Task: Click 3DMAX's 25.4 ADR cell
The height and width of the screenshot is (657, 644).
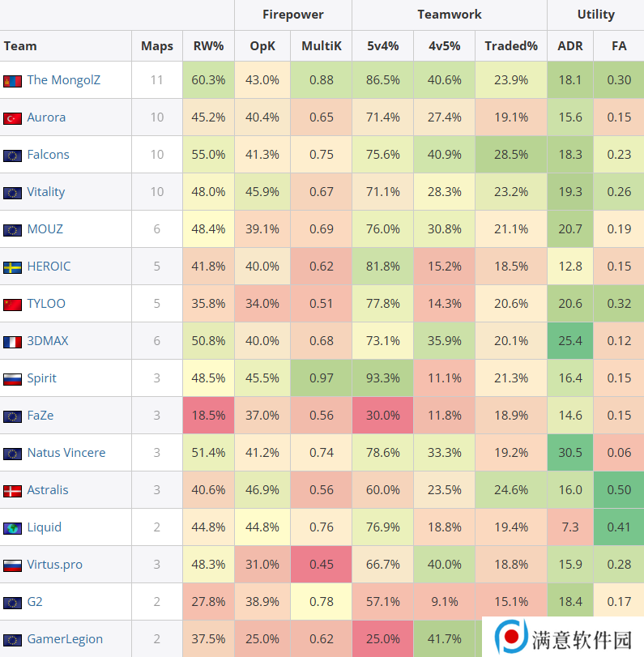Action: pos(570,341)
